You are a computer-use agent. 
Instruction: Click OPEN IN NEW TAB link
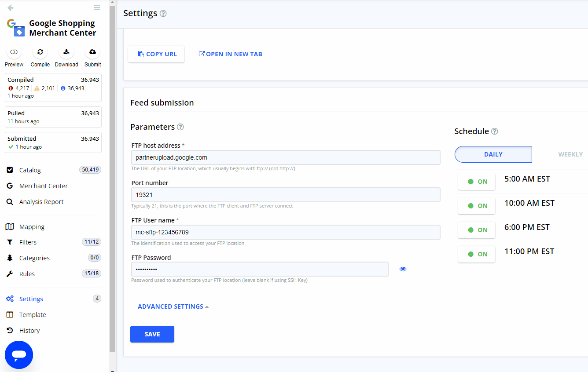pos(231,54)
